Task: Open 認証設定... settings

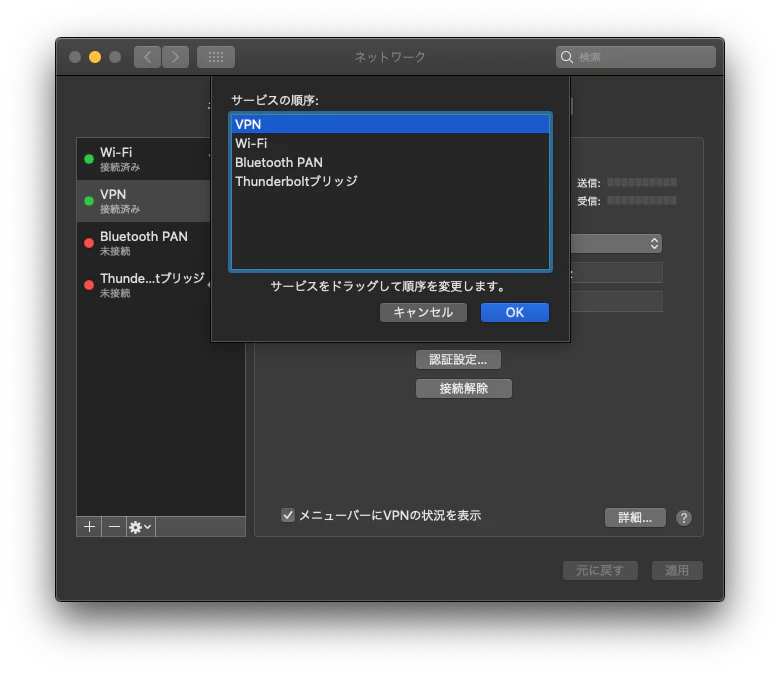Action: (458, 360)
